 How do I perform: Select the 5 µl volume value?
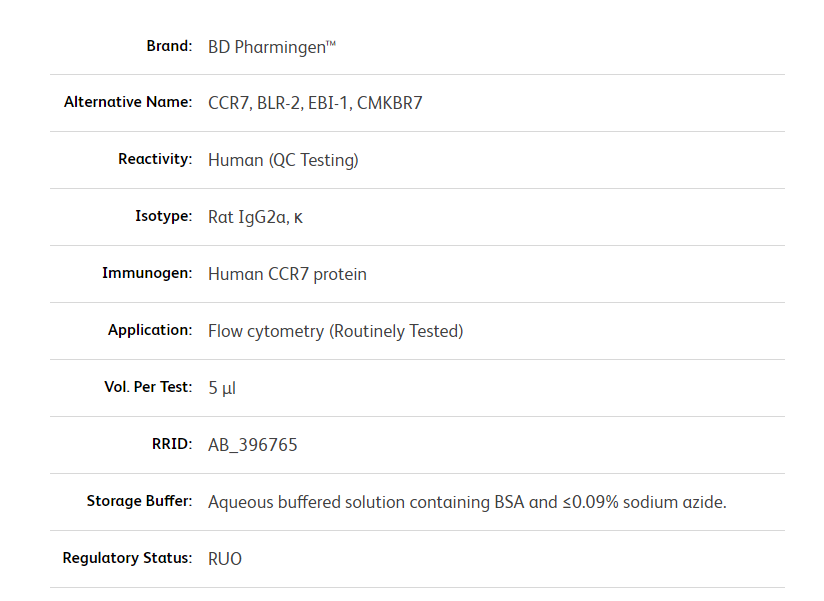point(222,388)
